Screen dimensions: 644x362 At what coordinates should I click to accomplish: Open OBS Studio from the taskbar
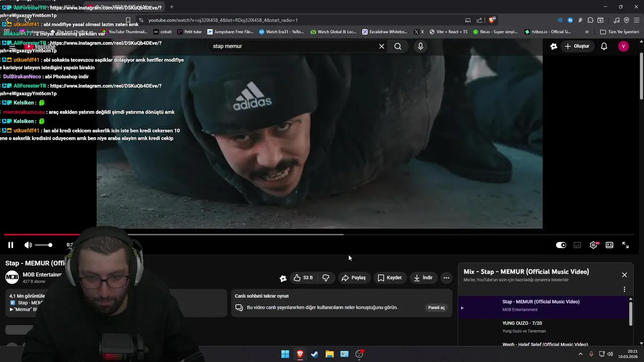[359, 354]
